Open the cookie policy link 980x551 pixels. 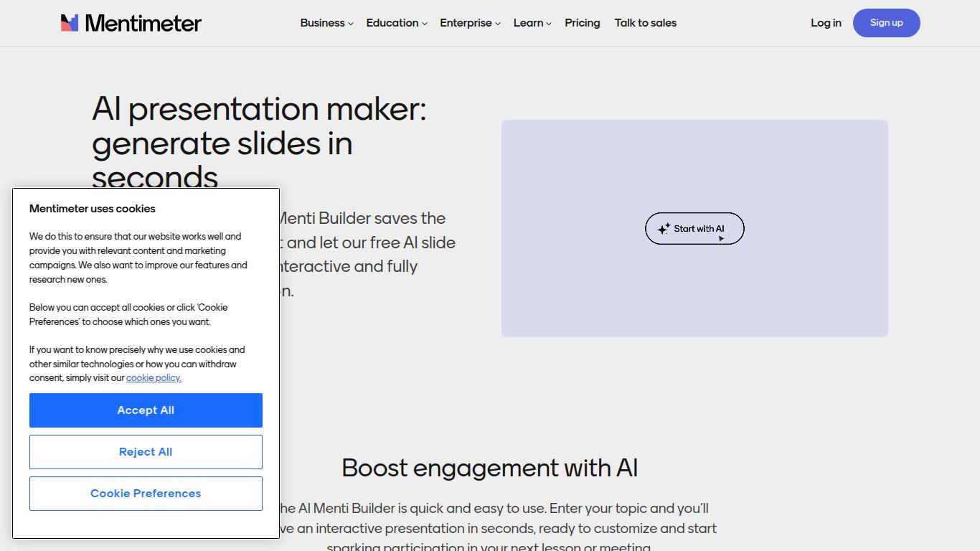click(x=153, y=377)
